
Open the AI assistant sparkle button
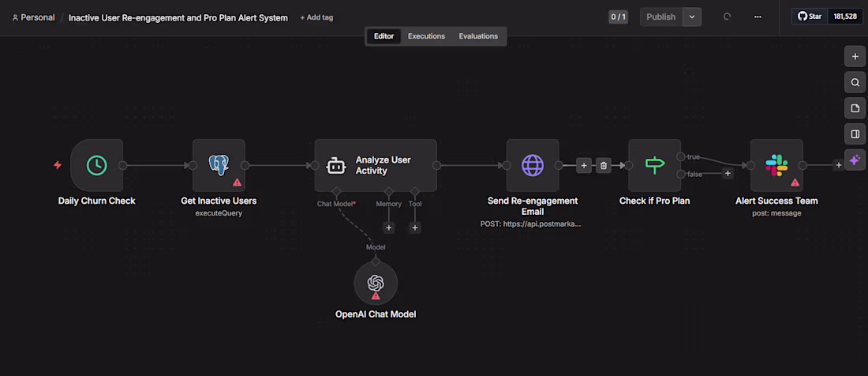click(x=855, y=160)
